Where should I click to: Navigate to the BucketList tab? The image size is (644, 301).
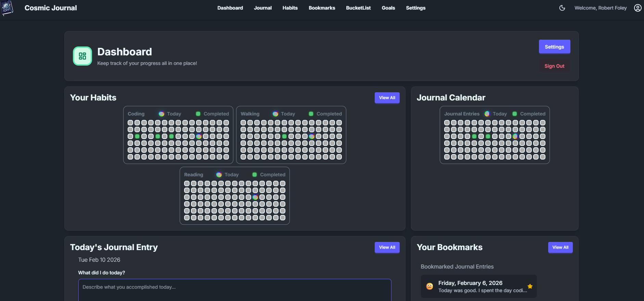[358, 8]
